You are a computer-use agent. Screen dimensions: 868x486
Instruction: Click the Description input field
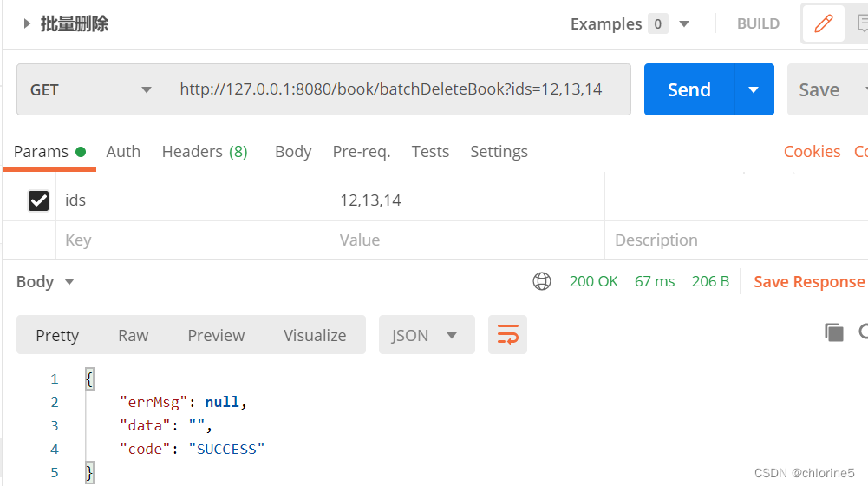tap(736, 240)
